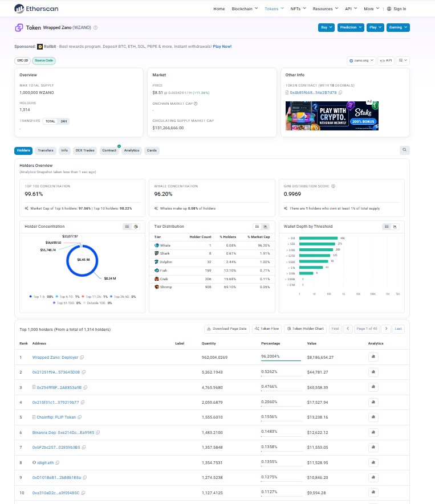Switch to the DEX Trades tab
Viewport: 435px width, 504px height.
85,150
